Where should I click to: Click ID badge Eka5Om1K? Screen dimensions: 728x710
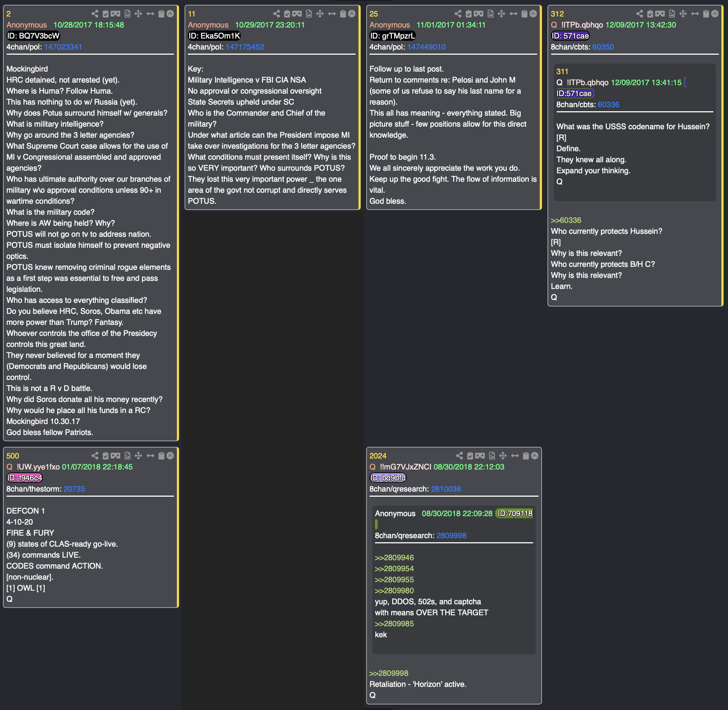[214, 36]
